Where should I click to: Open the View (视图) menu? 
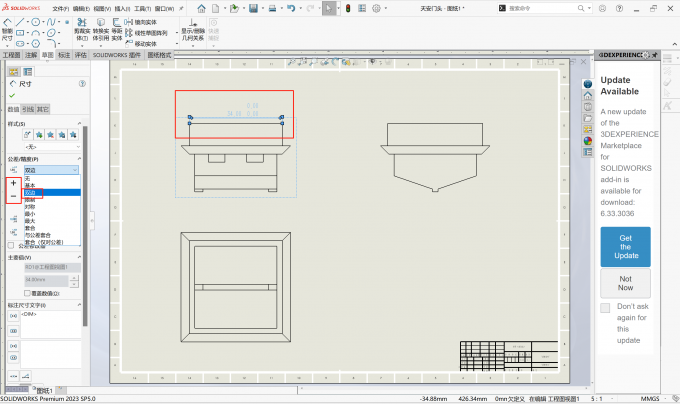coord(101,9)
